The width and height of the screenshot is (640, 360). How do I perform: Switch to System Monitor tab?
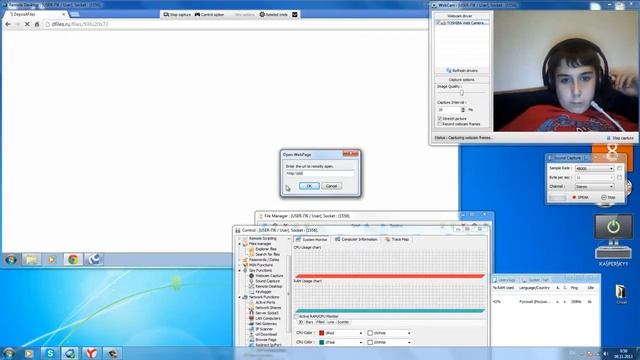point(311,239)
